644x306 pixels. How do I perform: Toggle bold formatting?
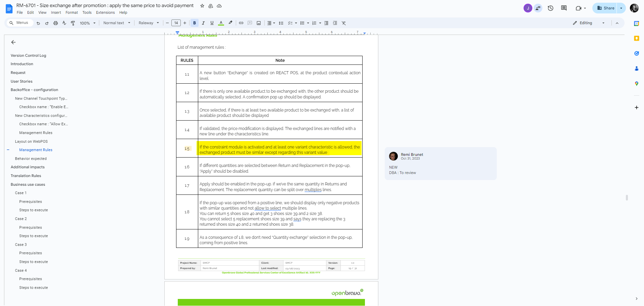point(195,23)
